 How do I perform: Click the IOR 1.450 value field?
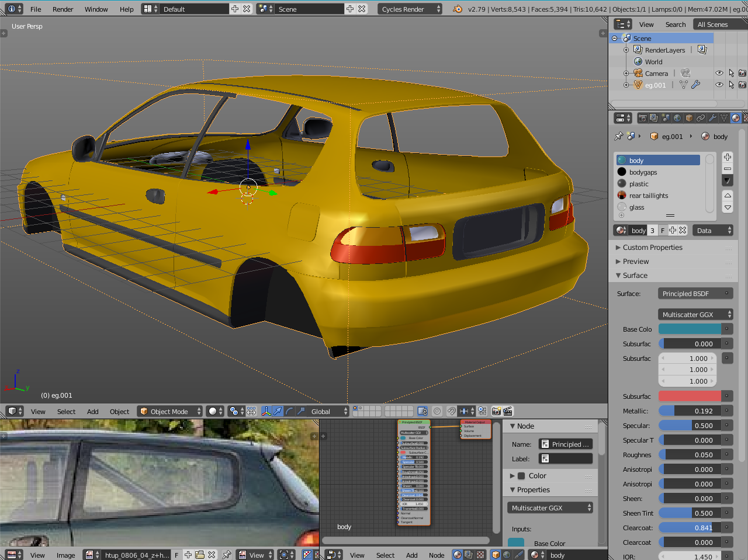(x=690, y=556)
